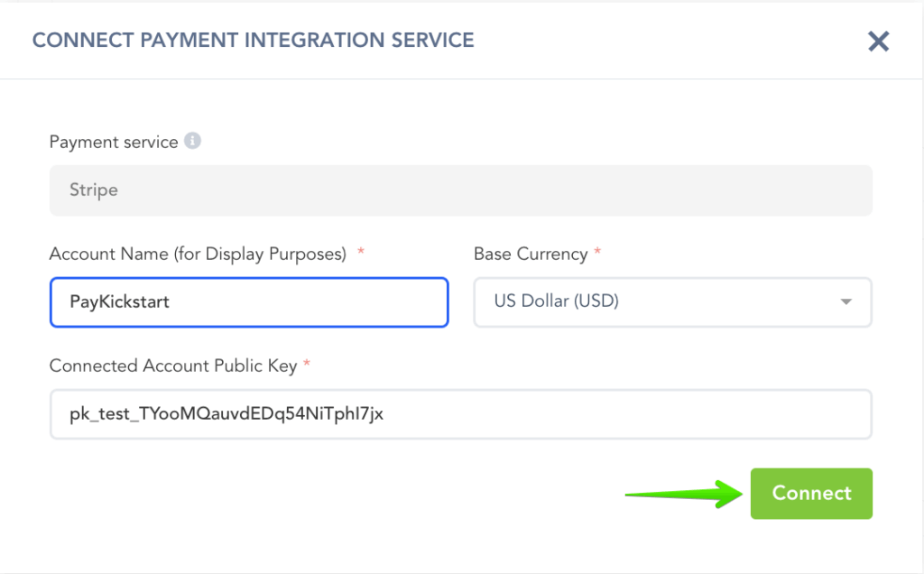The width and height of the screenshot is (924, 574).
Task: Click the Connect Payment Integration Service title
Action: 253,40
